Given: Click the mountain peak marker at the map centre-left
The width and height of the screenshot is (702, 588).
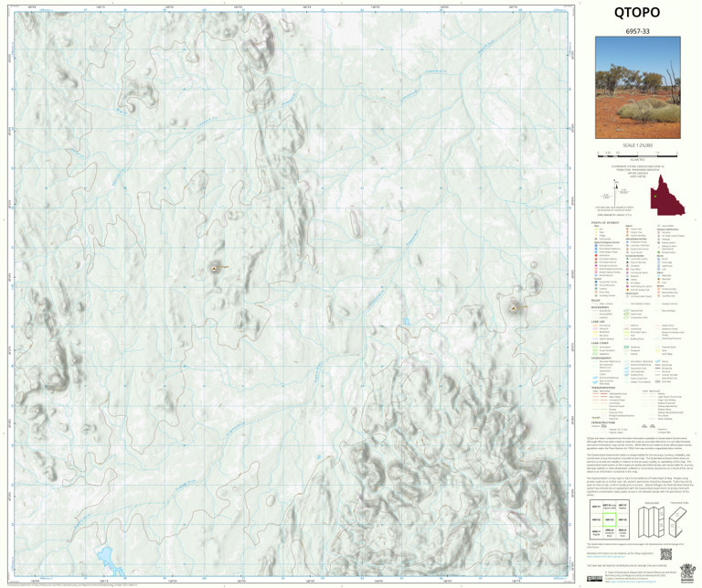Looking at the screenshot, I should point(214,269).
